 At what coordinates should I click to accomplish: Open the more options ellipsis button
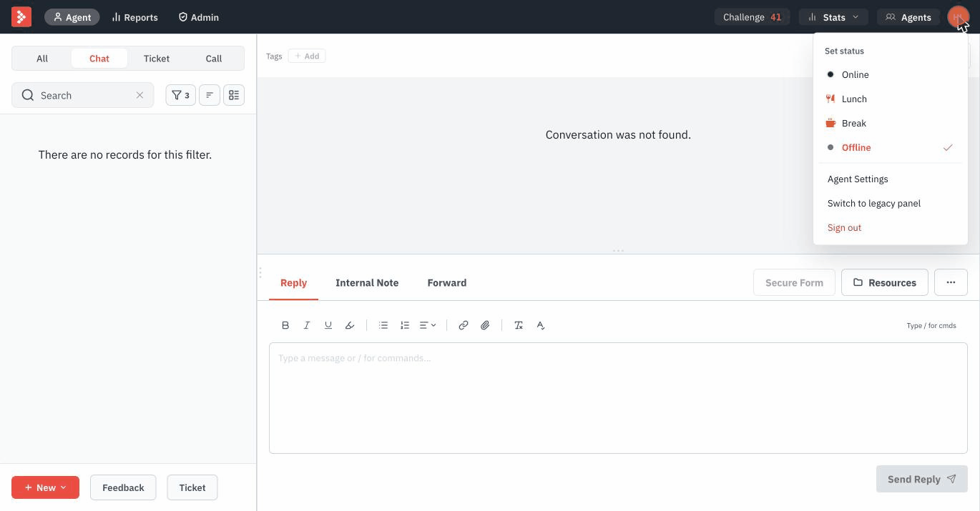(951, 282)
